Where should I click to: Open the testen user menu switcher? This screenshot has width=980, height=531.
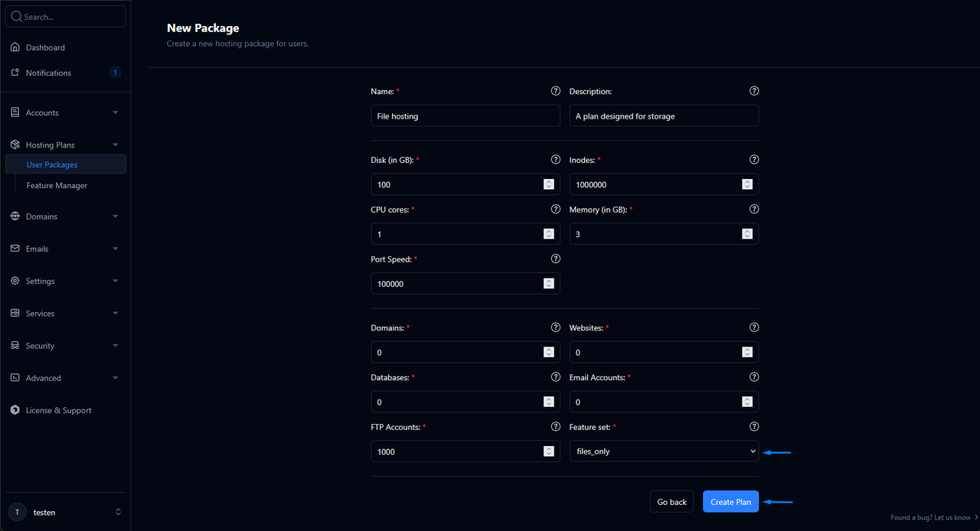[x=118, y=512]
